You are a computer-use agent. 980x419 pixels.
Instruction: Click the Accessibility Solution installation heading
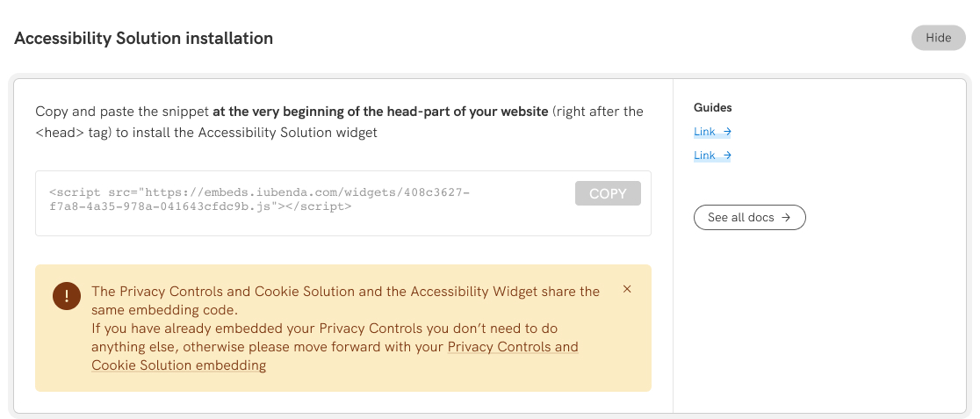tap(144, 39)
